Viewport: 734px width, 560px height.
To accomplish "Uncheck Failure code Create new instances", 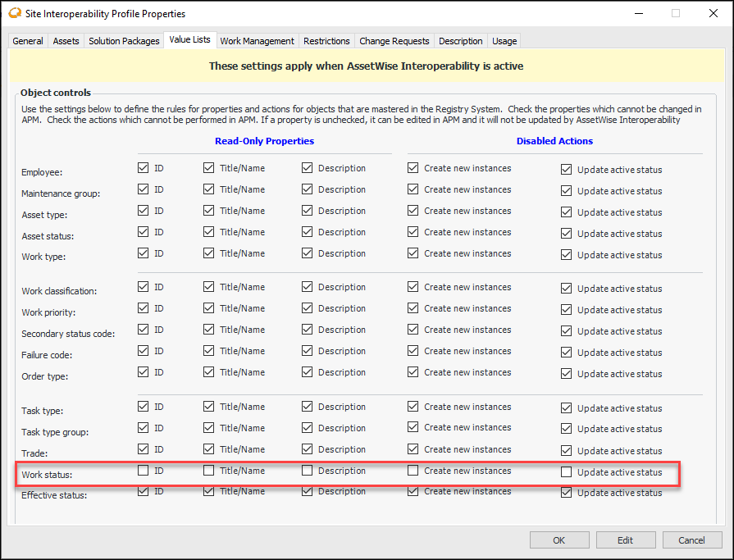I will point(413,351).
